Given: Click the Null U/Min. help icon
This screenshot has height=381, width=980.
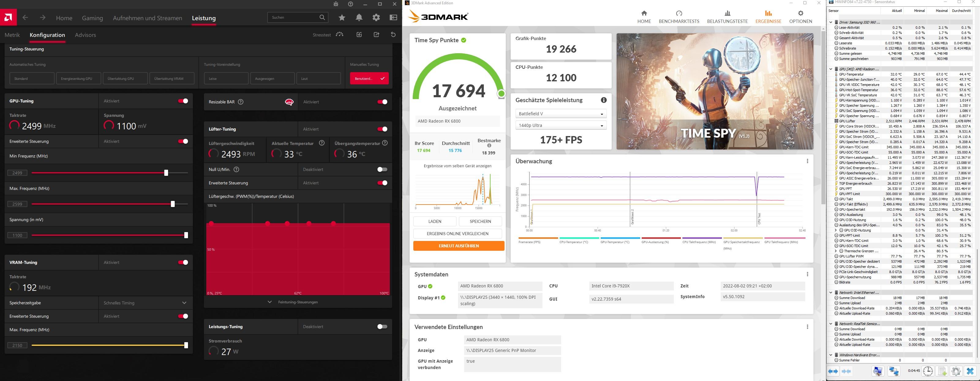Looking at the screenshot, I should 236,169.
